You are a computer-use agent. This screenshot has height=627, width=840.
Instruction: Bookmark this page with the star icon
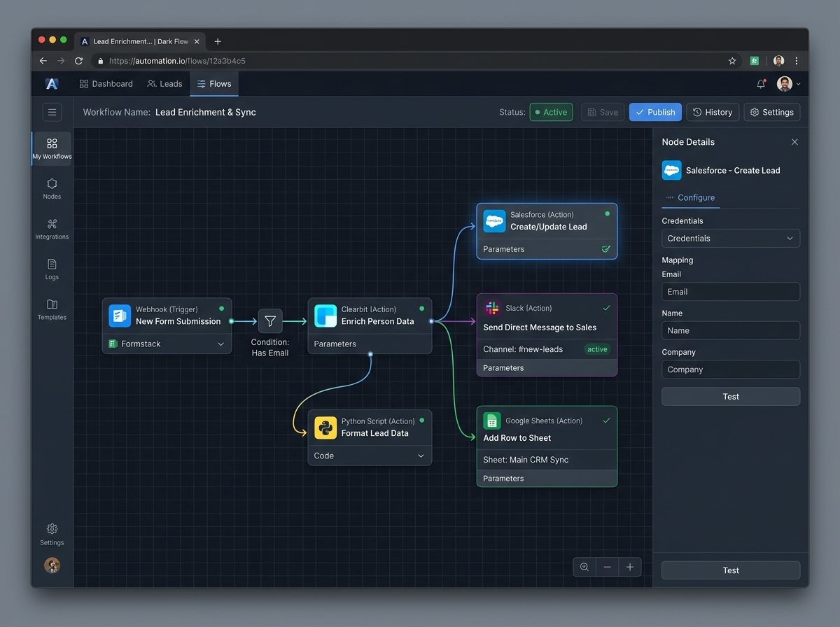pyautogui.click(x=732, y=61)
